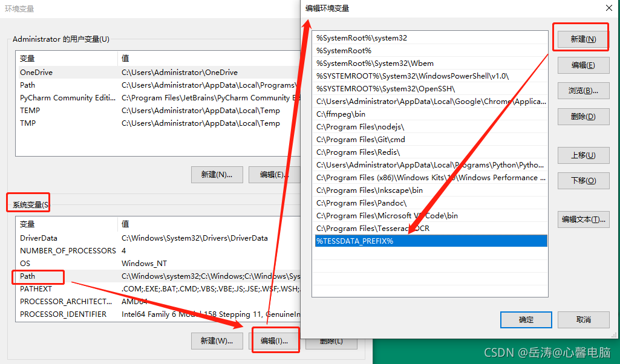Click 变量 column header in user variables
Screen dimensions: 620x364
point(67,59)
